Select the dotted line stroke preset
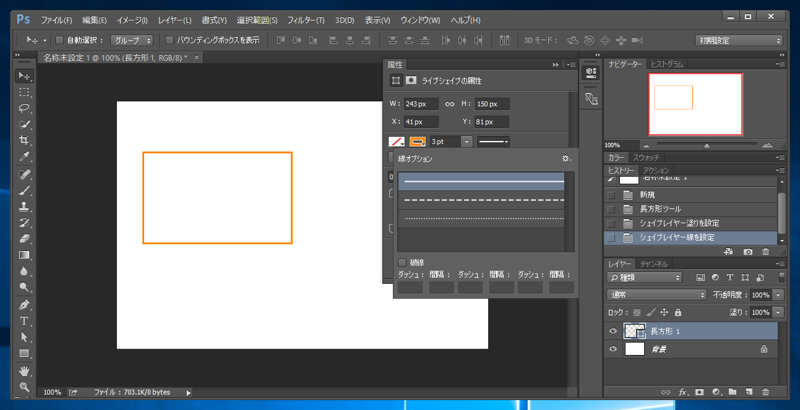Viewport: 800px width, 410px height. [481, 218]
